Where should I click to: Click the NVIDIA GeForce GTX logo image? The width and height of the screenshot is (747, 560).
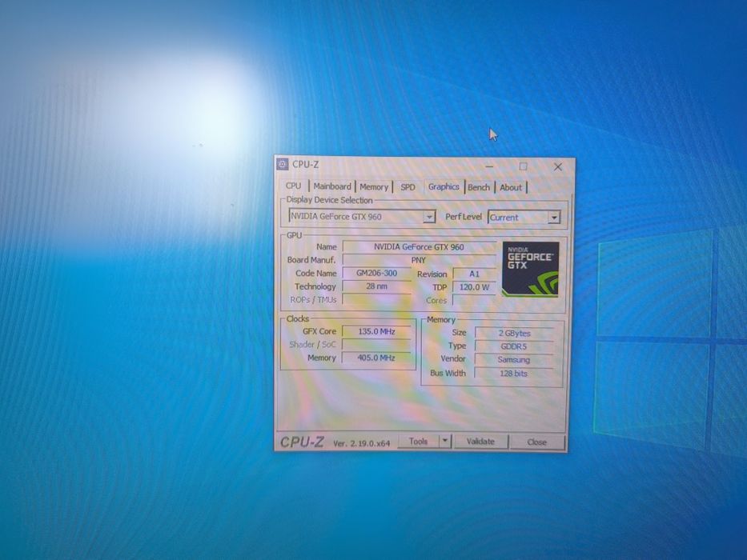530,270
